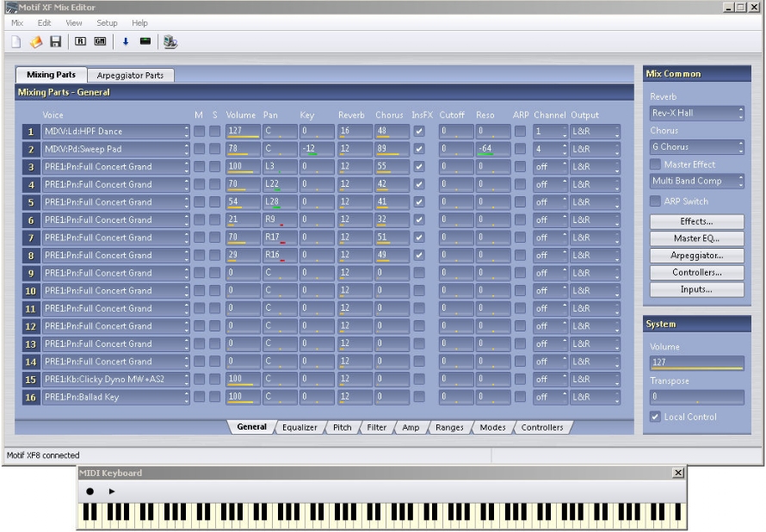Open voice selector for part 1 HPF Dance
766x532 pixels.
pyautogui.click(x=116, y=131)
